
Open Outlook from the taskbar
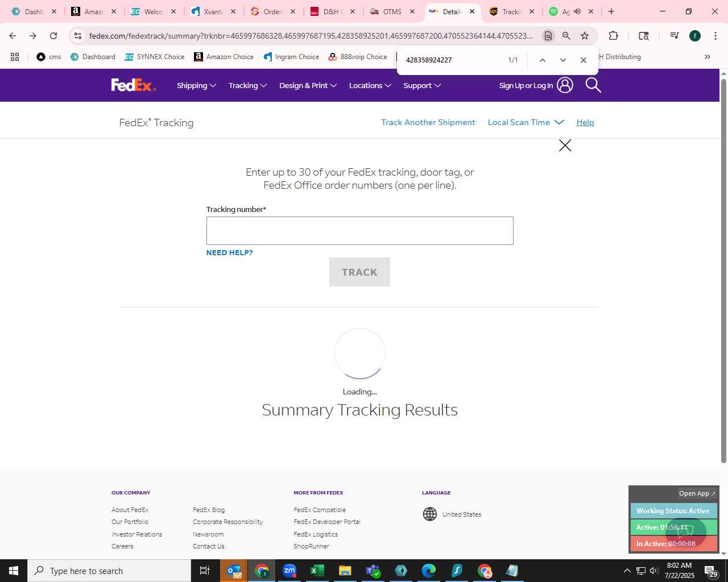(x=234, y=571)
